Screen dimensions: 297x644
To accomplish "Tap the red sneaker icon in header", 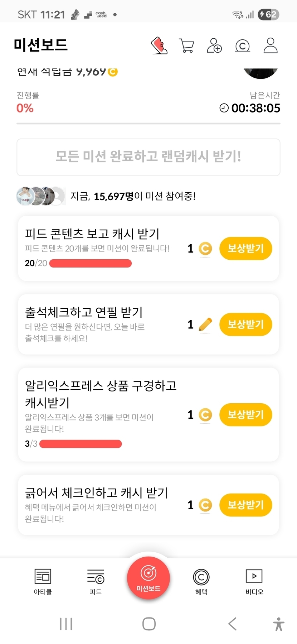I will pyautogui.click(x=159, y=45).
